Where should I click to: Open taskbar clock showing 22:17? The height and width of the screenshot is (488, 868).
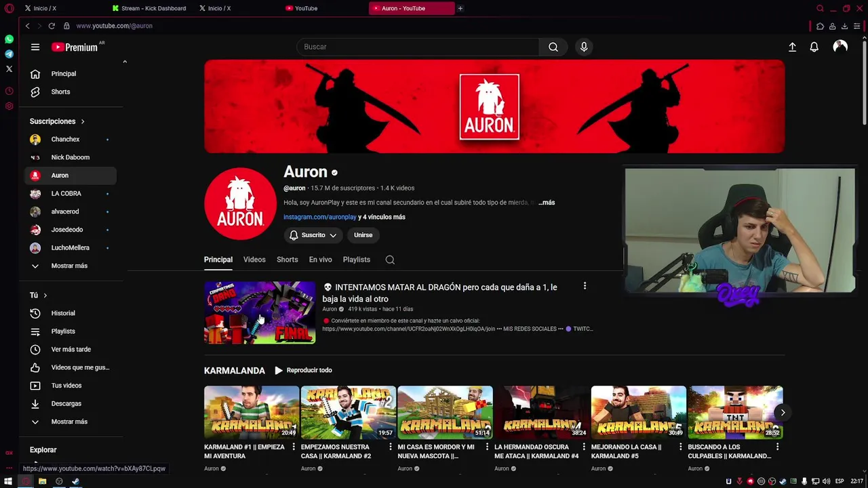tap(857, 481)
